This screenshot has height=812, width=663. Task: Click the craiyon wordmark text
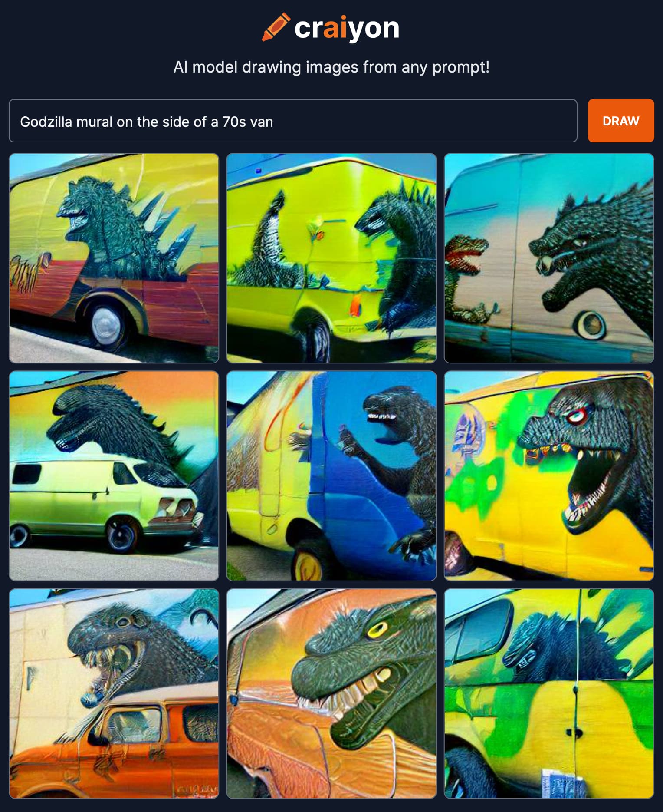pyautogui.click(x=347, y=28)
